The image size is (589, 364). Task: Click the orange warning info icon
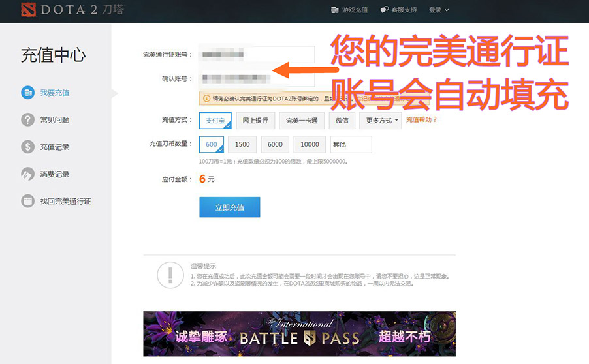point(206,99)
